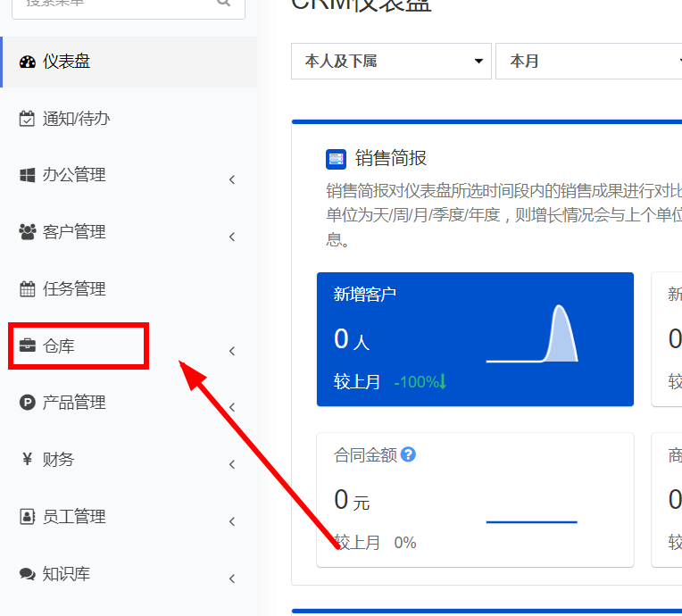Viewport: 682px width, 616px height.
Task: Click the briefcase icon beside 仓库
Action: [28, 345]
